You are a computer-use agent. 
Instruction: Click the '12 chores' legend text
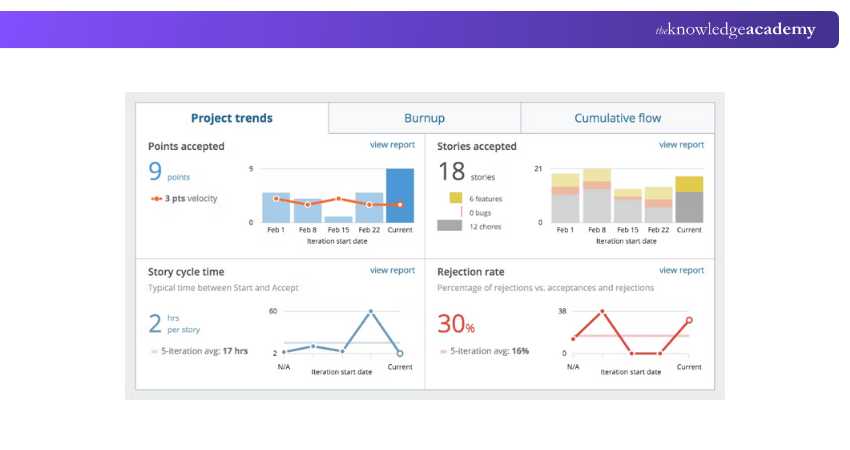[485, 227]
